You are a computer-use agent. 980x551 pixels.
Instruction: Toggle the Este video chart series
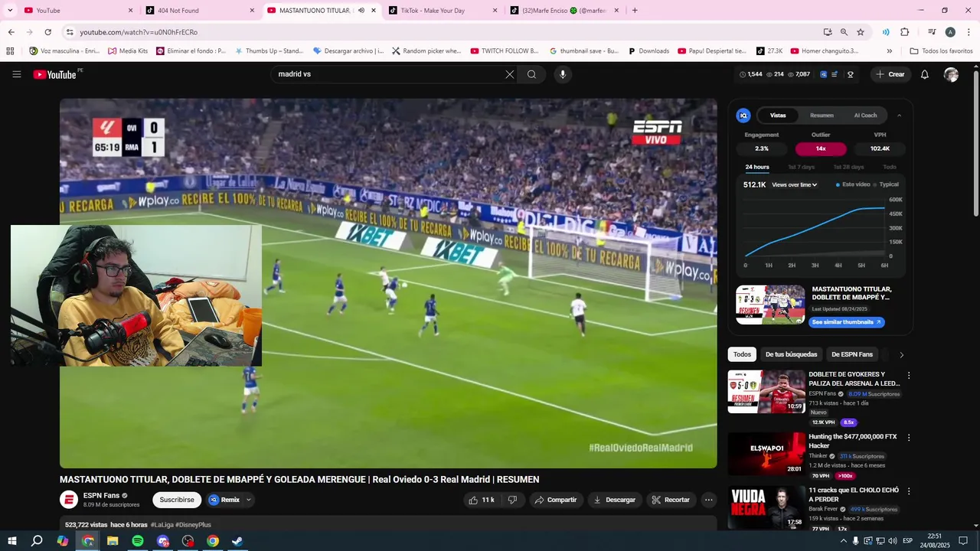click(853, 184)
